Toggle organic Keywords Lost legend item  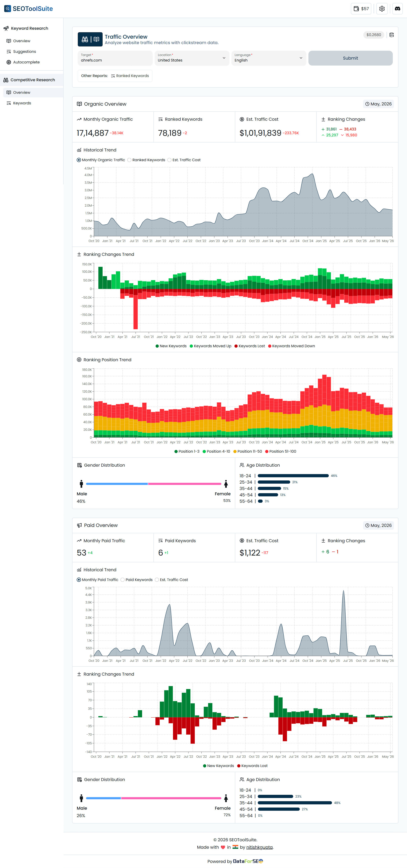pos(249,346)
